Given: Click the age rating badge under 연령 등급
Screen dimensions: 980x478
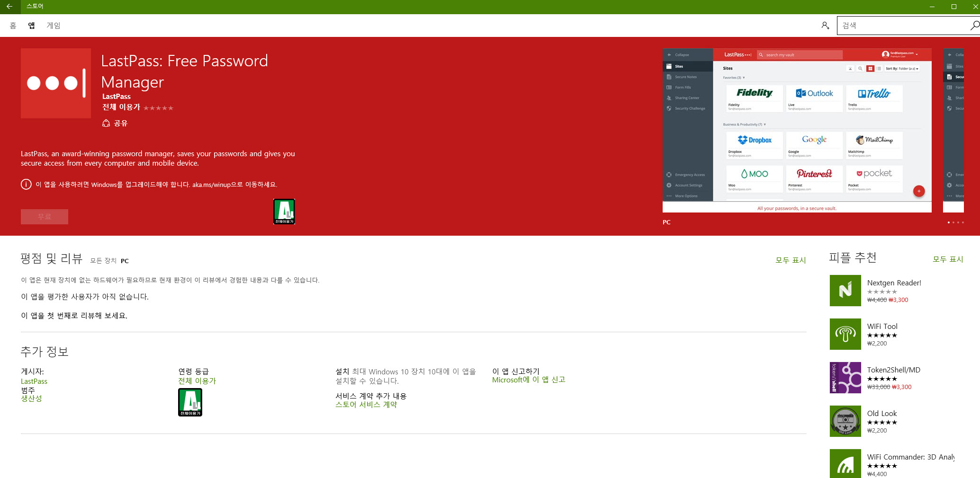Looking at the screenshot, I should coord(190,402).
